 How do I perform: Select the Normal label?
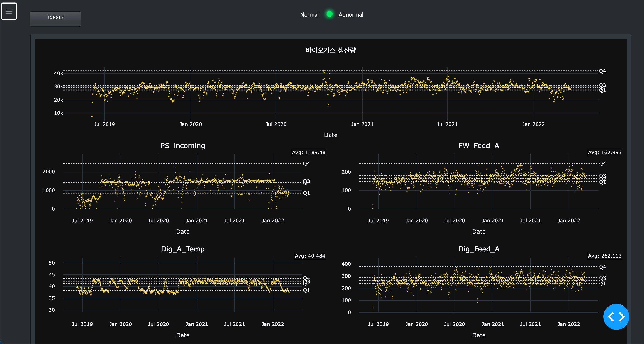coord(309,15)
